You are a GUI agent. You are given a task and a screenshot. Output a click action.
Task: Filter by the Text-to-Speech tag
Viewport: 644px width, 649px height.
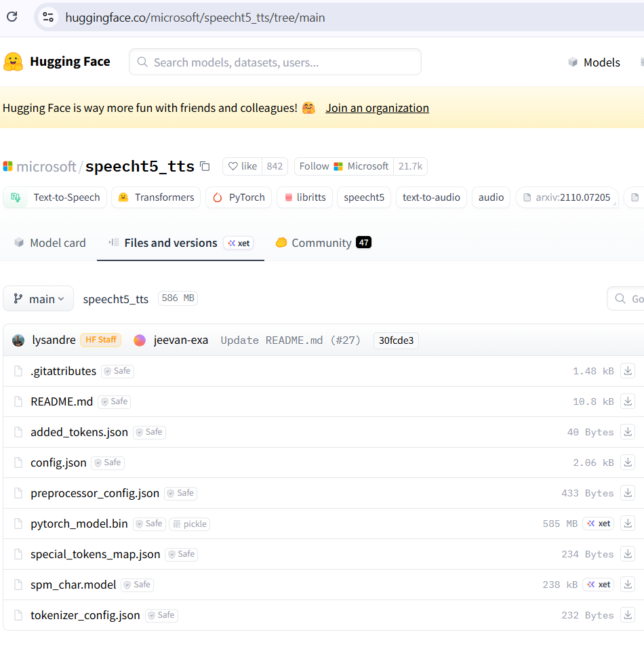(55, 197)
